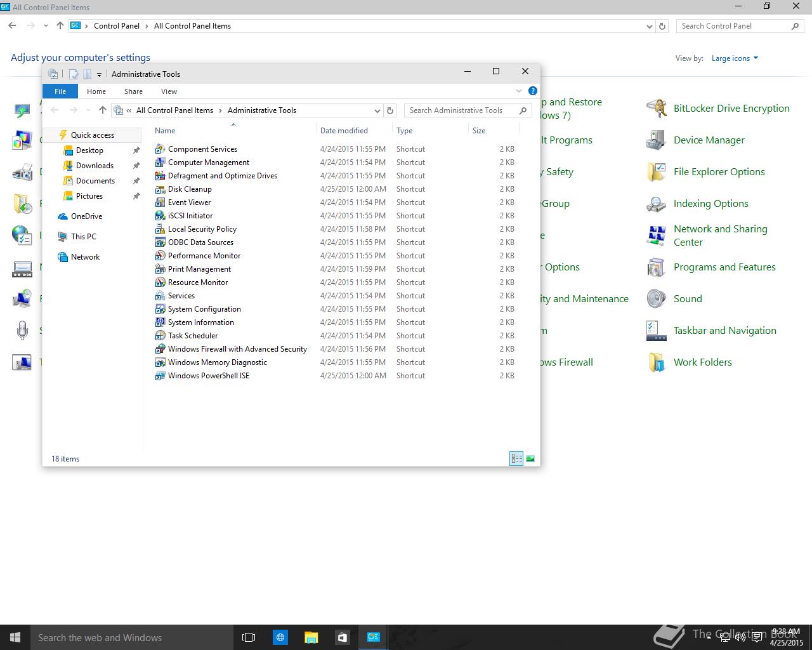Sort files by Date modified column
The height and width of the screenshot is (650, 812).
pyautogui.click(x=354, y=131)
